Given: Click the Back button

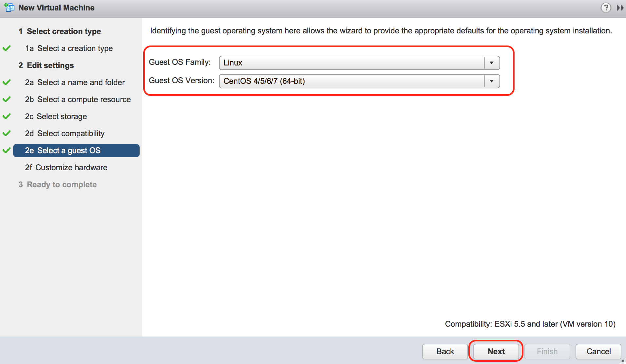Looking at the screenshot, I should coord(445,352).
